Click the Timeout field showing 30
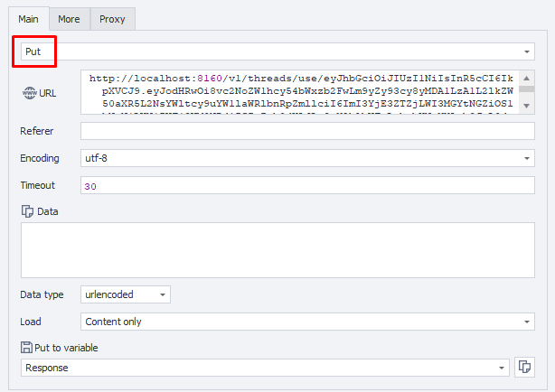The image size is (555, 392). pyautogui.click(x=307, y=185)
